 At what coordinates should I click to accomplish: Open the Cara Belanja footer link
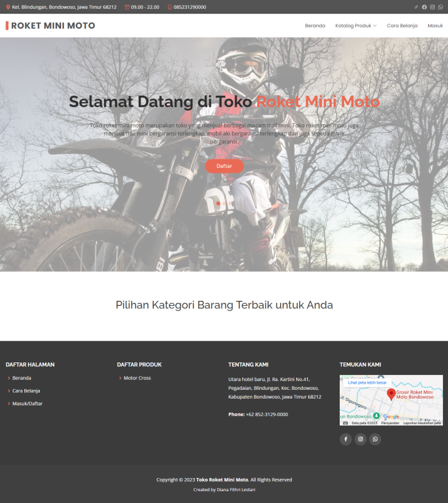click(26, 390)
